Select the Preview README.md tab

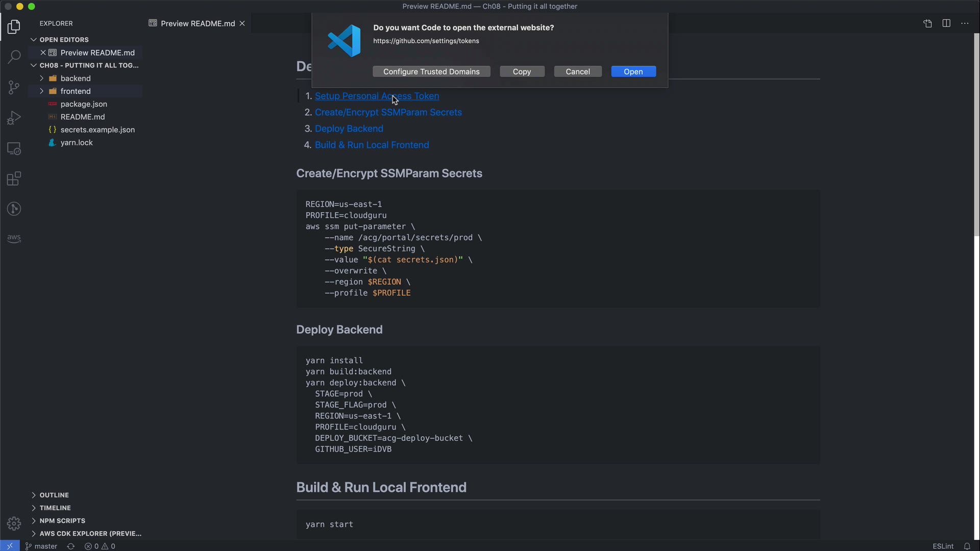pyautogui.click(x=197, y=23)
